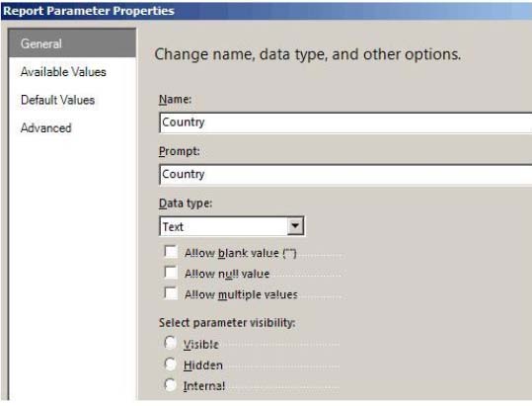Viewport: 532px width, 406px height.
Task: Click the Data type combo box showing Text
Action: [x=231, y=226]
